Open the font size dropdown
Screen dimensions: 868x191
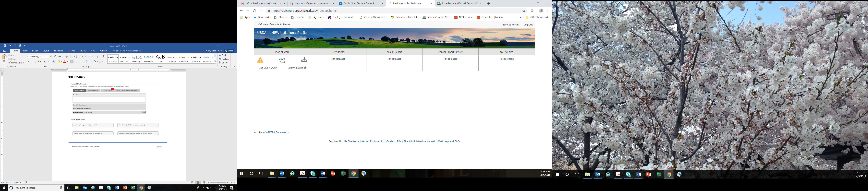pyautogui.click(x=48, y=56)
